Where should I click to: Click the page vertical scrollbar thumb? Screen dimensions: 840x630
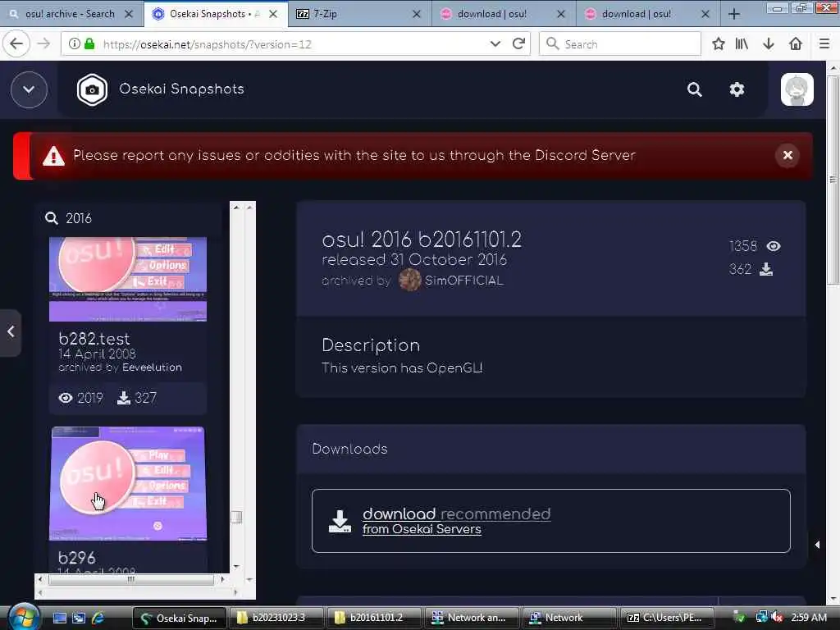click(833, 180)
